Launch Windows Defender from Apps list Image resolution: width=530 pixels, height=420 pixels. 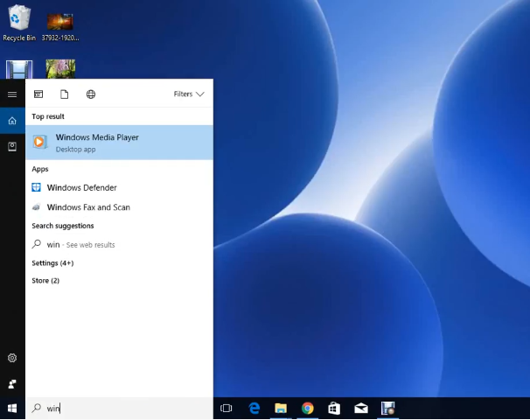(81, 187)
